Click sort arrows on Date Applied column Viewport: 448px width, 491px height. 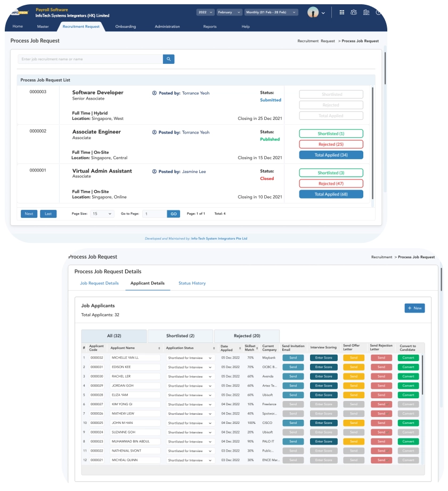pyautogui.click(x=239, y=348)
